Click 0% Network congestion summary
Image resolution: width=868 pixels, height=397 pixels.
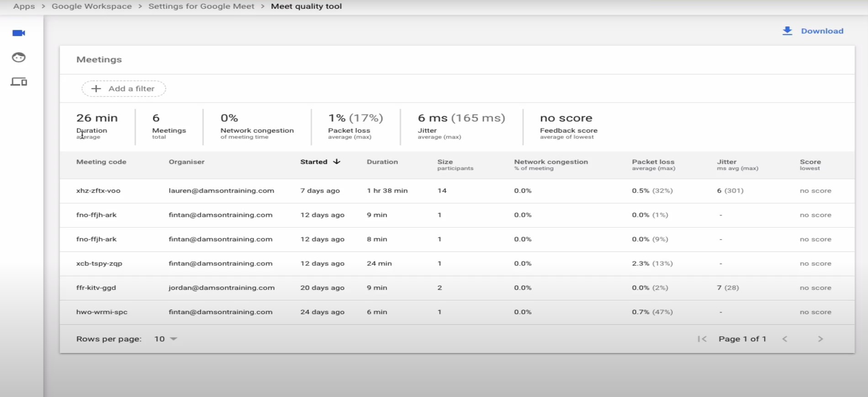(257, 126)
